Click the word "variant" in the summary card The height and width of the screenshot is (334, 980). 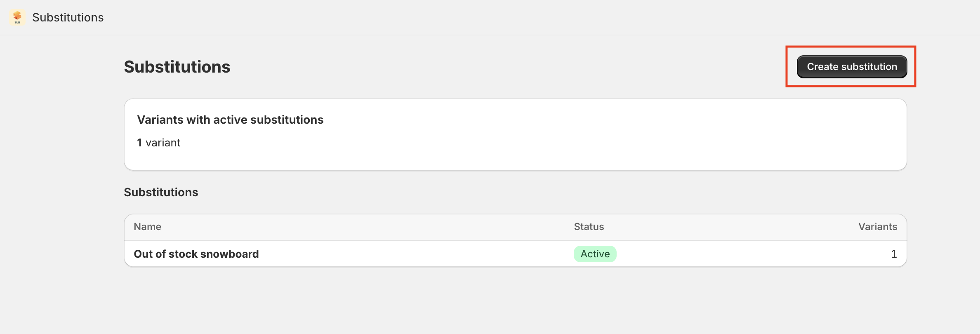point(163,143)
